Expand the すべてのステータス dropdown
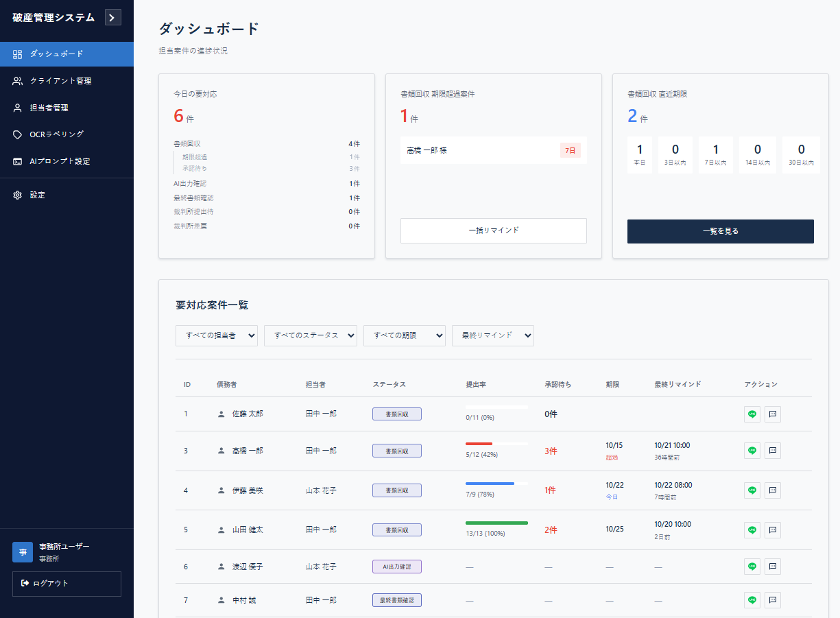 click(x=310, y=335)
